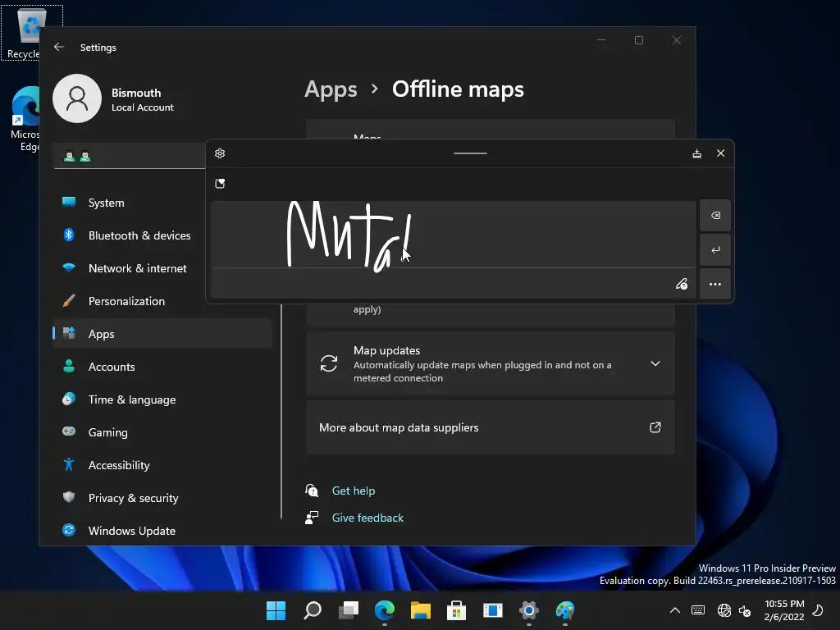Open Privacy & security category
The image size is (840, 630).
point(162,498)
